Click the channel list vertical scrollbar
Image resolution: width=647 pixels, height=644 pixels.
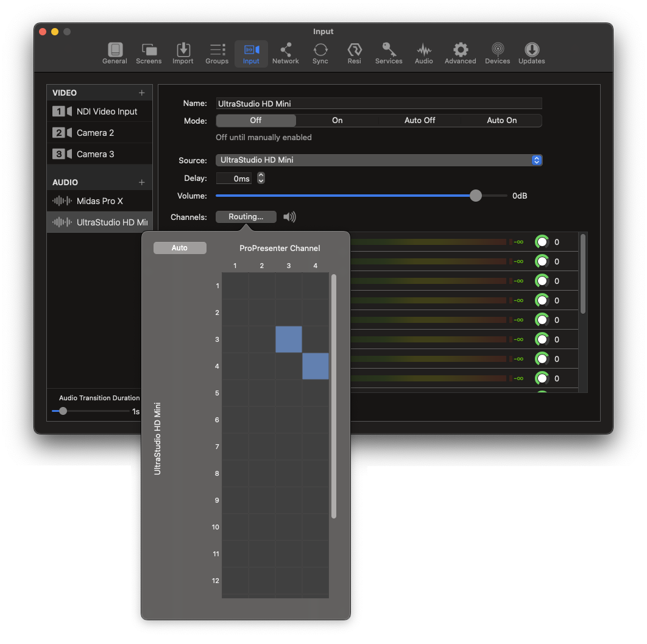pos(582,274)
